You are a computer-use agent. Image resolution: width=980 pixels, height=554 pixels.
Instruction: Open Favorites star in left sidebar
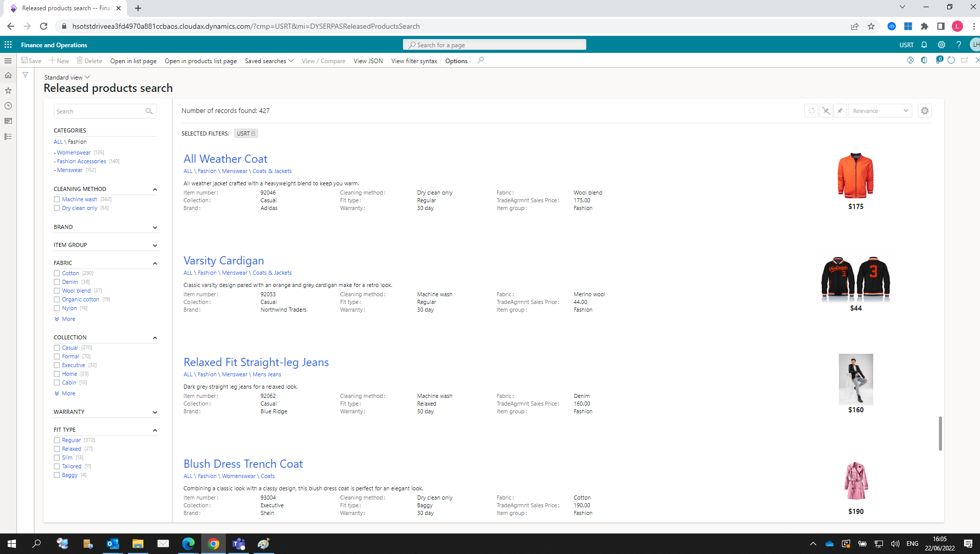click(8, 90)
